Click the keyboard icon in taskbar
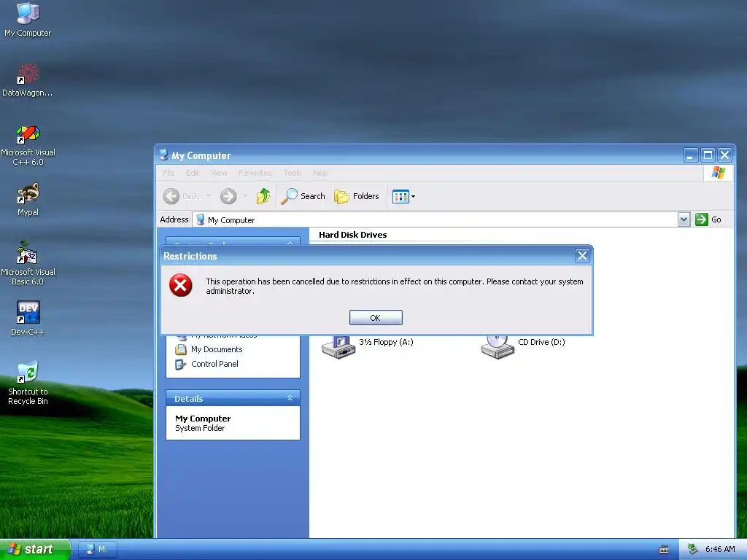This screenshot has height=560, width=747. pyautogui.click(x=664, y=550)
